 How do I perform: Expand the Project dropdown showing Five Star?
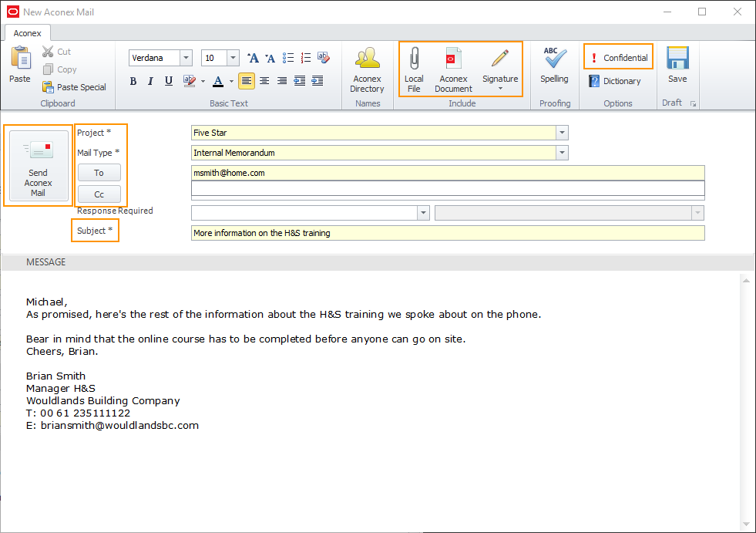pos(562,133)
